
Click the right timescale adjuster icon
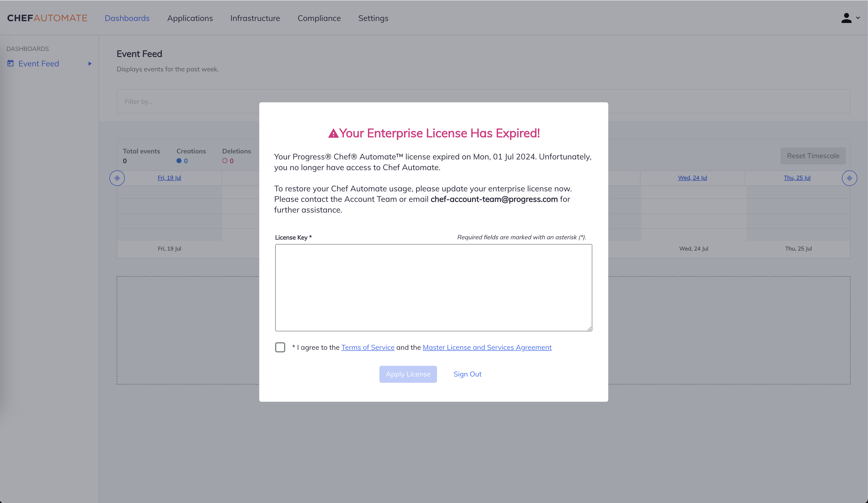(849, 178)
